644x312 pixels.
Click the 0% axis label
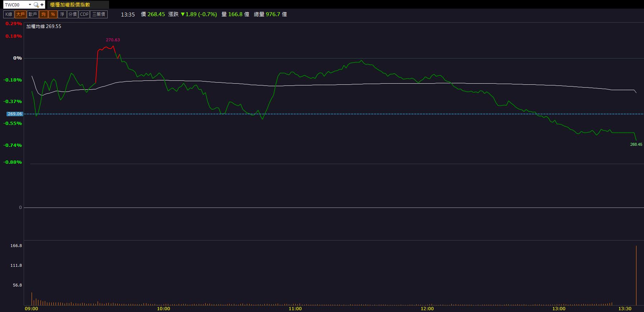point(18,58)
